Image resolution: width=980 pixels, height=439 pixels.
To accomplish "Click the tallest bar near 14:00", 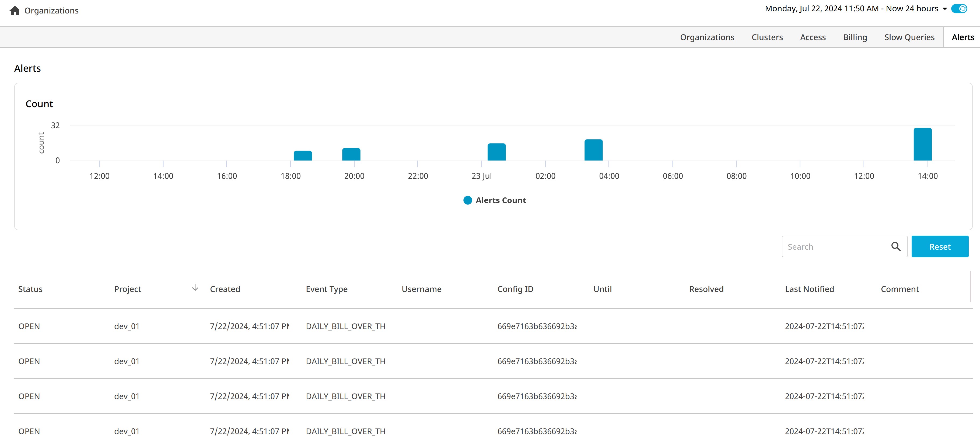I will click(923, 145).
